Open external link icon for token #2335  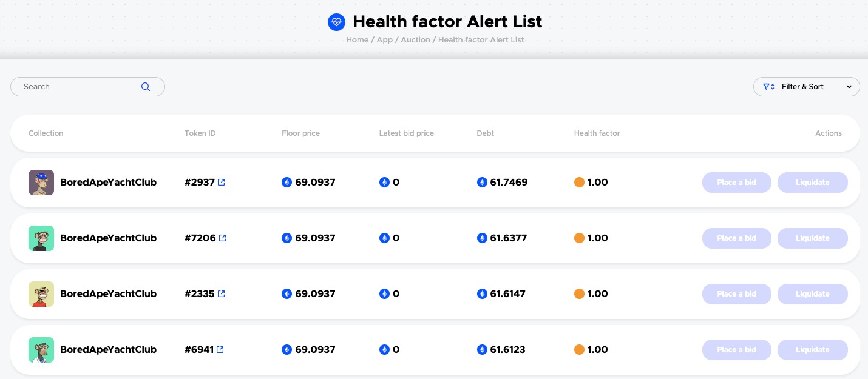[x=222, y=293]
